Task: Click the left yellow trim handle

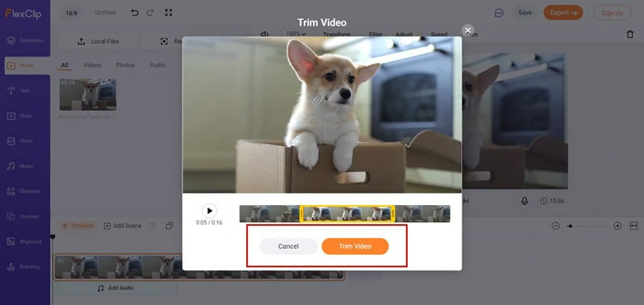Action: [301, 214]
